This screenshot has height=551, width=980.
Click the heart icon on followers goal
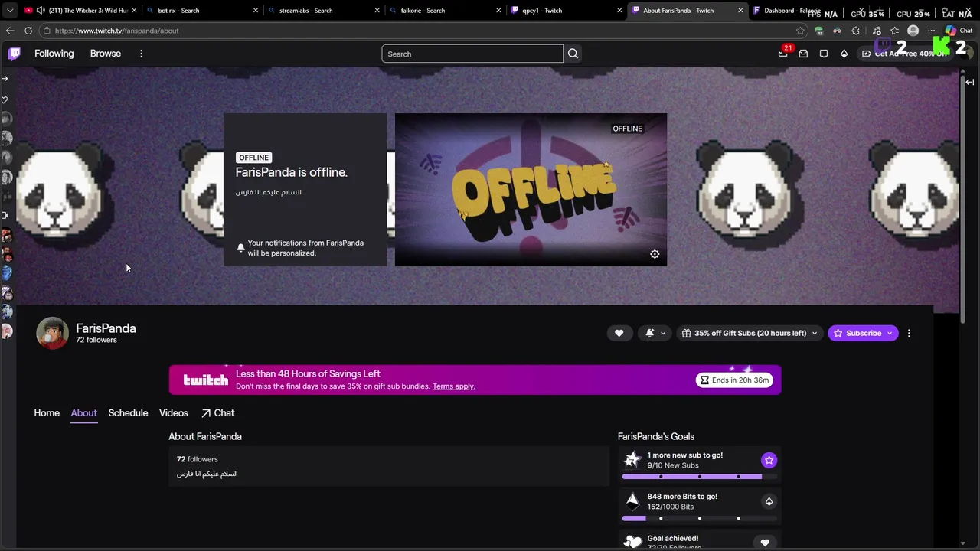pyautogui.click(x=765, y=543)
